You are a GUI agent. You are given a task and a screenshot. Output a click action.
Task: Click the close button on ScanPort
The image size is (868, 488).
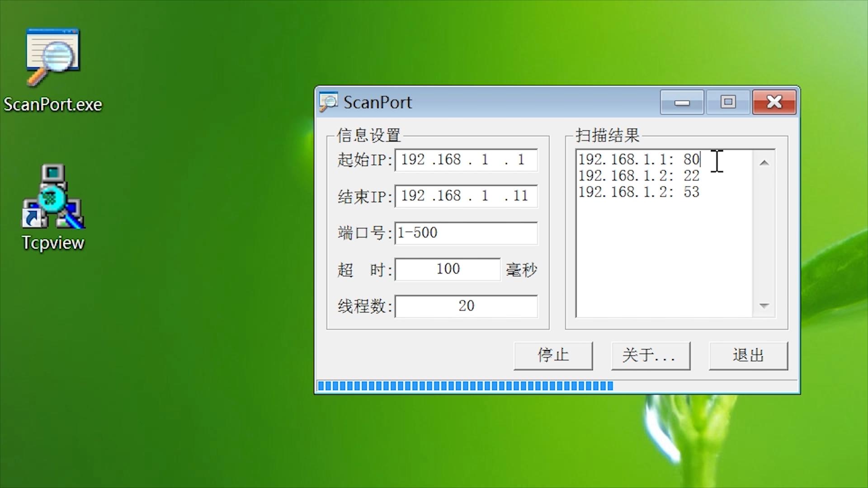(774, 102)
